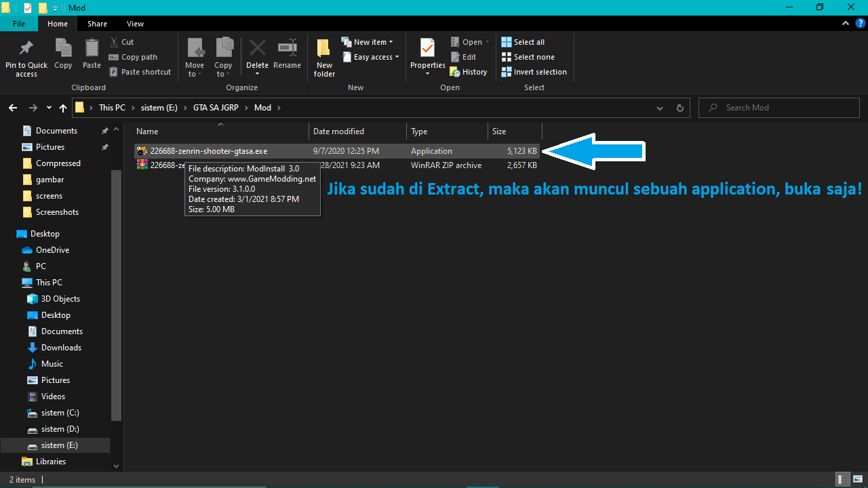Screen dimensions: 868x488
Task: Click Pin to Quick access icon
Action: 26,58
